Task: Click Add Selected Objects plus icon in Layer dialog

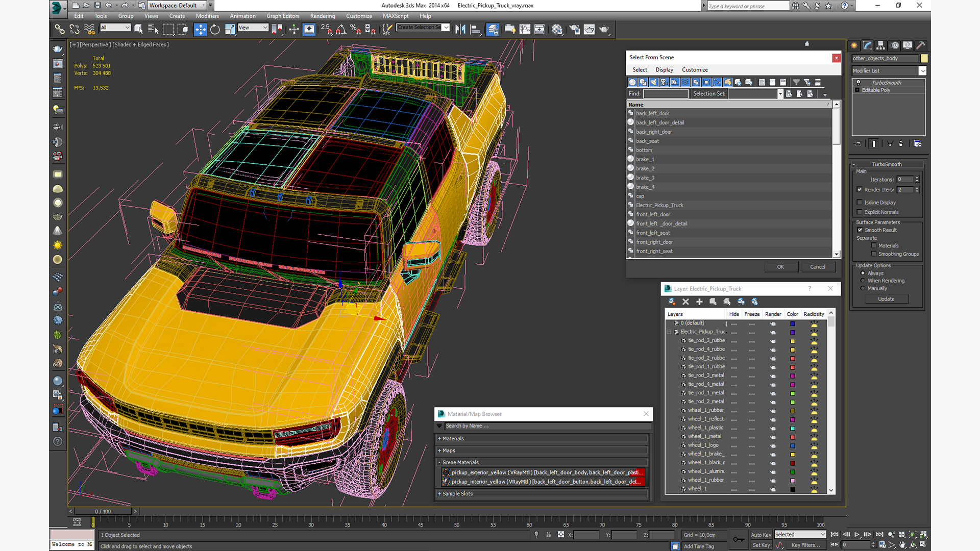Action: click(699, 302)
